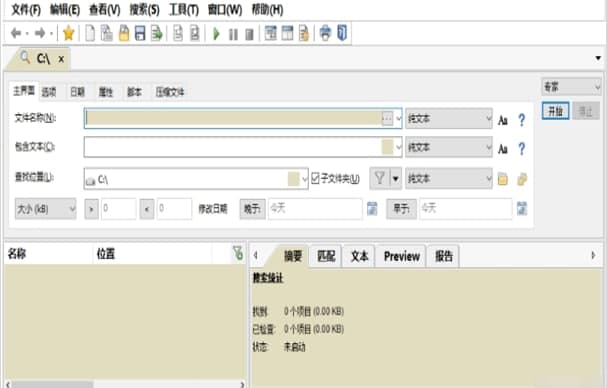Pause search with the pause toolbar icon

coord(233,34)
